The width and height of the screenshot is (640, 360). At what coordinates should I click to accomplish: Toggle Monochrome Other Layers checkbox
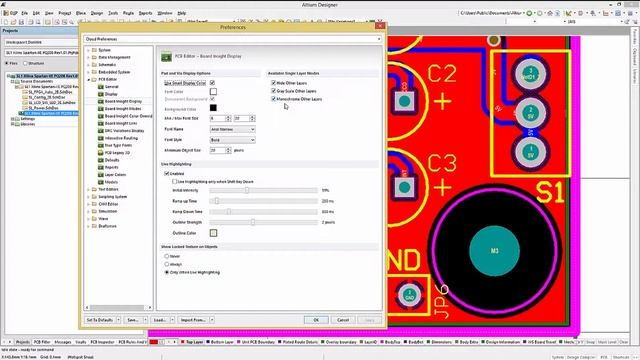(273, 99)
